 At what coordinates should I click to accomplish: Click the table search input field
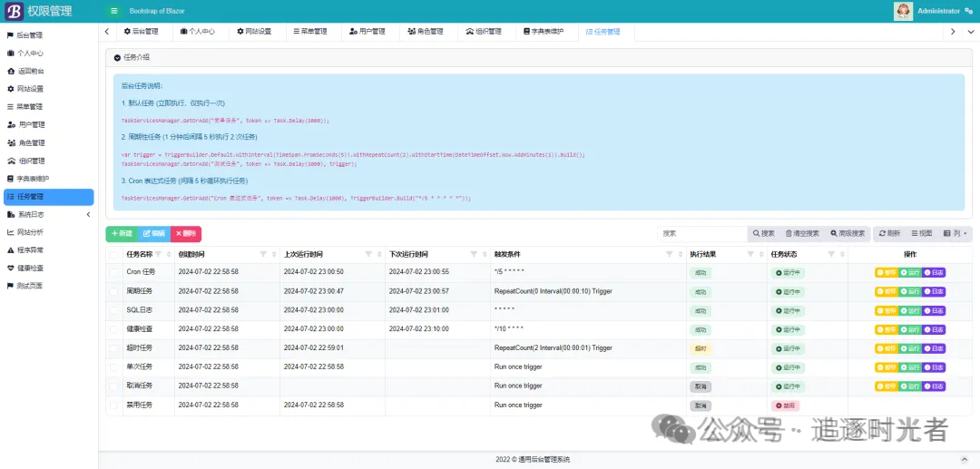pyautogui.click(x=701, y=233)
